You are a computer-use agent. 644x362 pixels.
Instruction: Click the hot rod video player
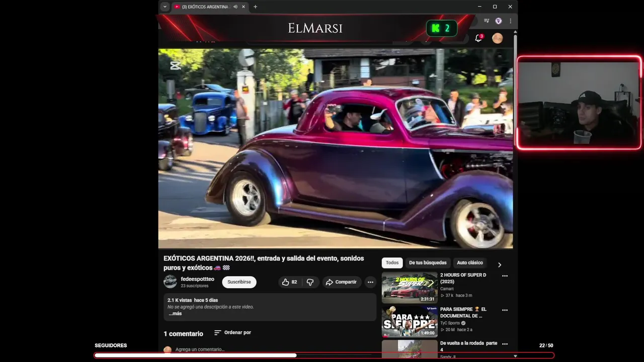click(x=336, y=148)
